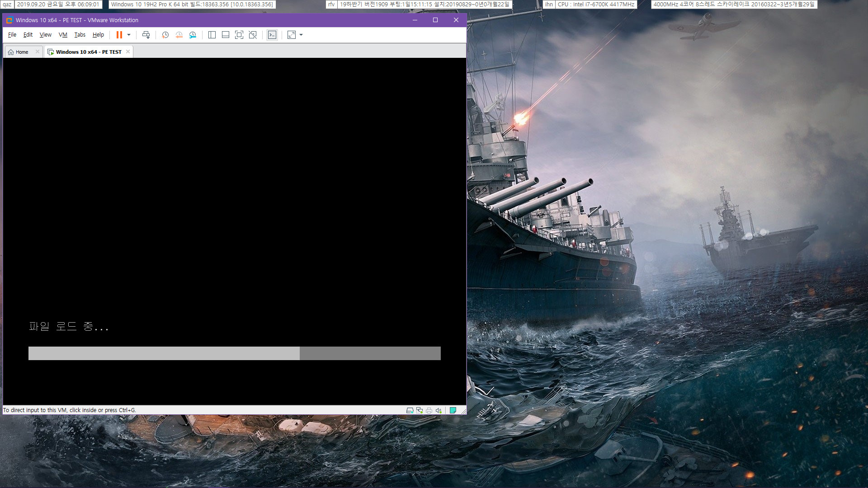Screen dimensions: 868x488
Task: Click the stretch guest display icon
Action: [x=292, y=35]
